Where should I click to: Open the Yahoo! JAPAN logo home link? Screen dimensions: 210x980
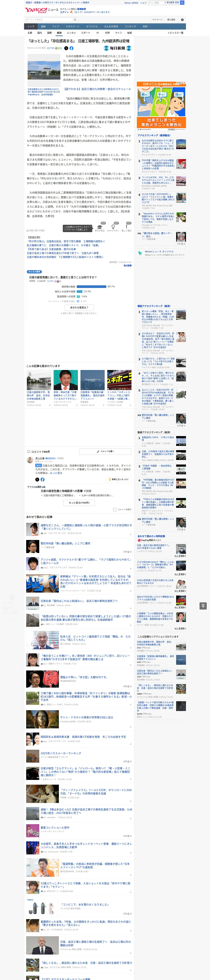coord(36,10)
